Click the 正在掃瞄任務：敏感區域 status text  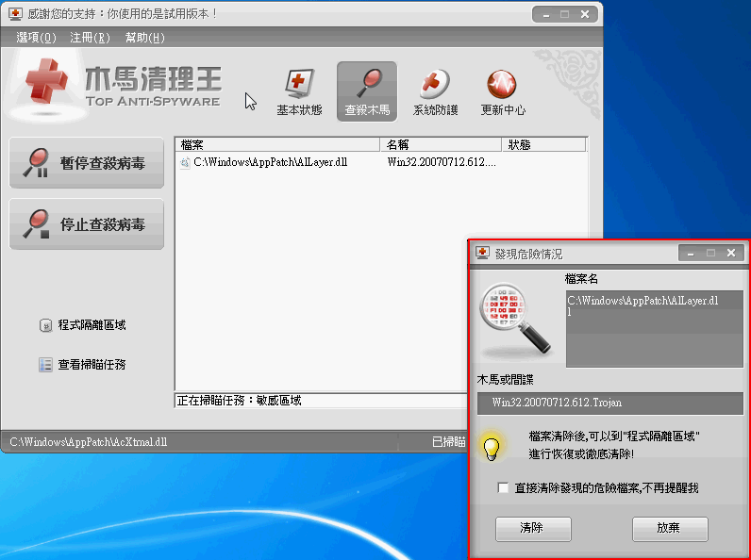239,401
